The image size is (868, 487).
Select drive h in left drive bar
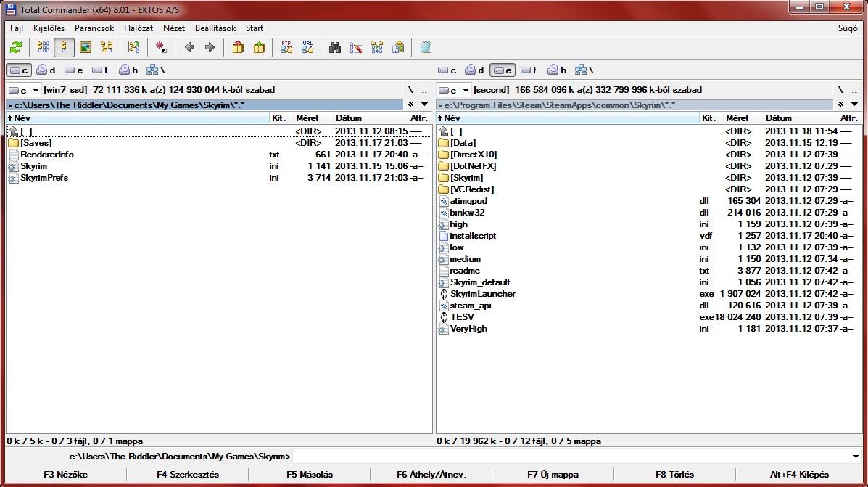(128, 70)
